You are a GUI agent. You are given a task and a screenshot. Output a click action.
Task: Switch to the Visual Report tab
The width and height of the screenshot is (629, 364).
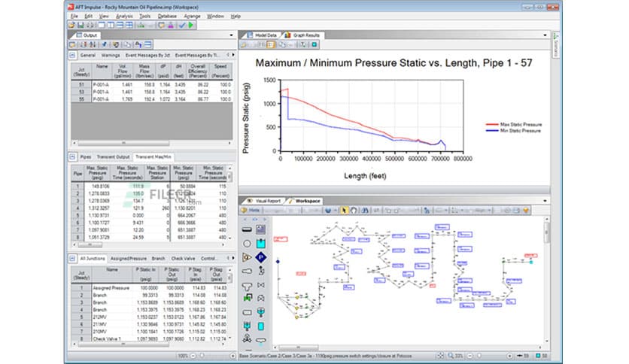pyautogui.click(x=264, y=201)
